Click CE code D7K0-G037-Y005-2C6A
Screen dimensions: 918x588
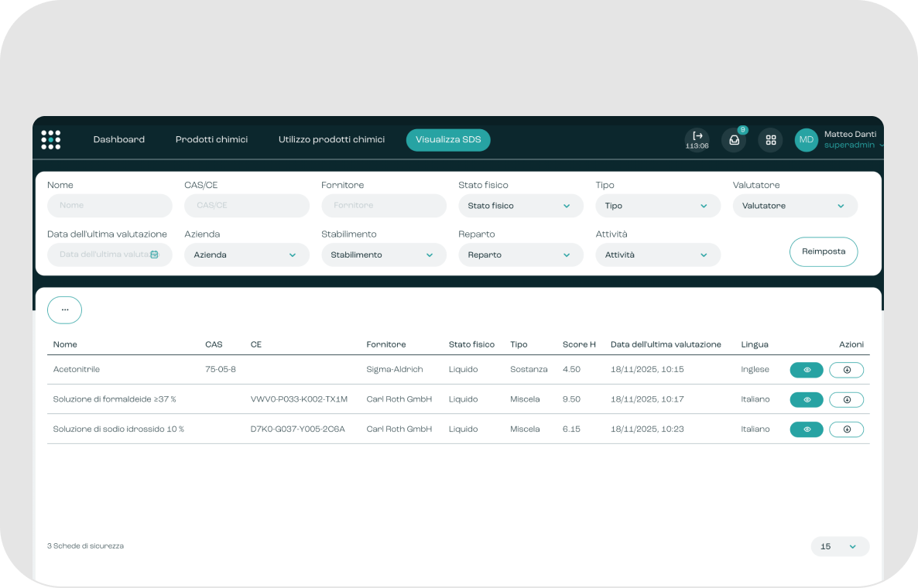298,429
